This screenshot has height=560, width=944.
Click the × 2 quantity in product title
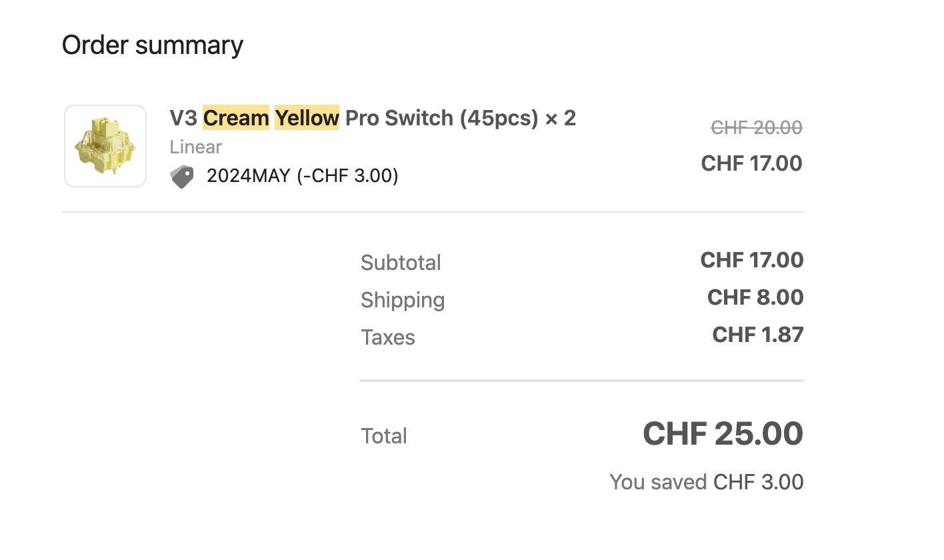[x=561, y=119]
